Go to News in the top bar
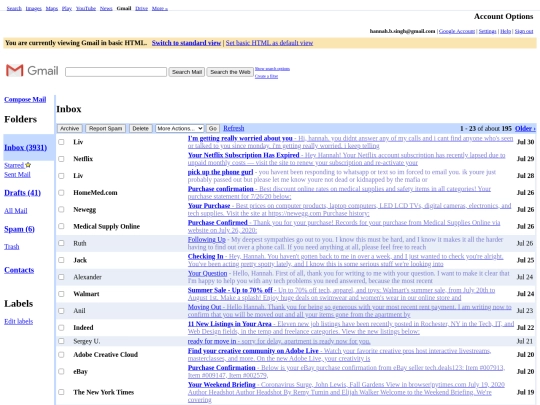The height and width of the screenshot is (405, 540). tap(106, 8)
